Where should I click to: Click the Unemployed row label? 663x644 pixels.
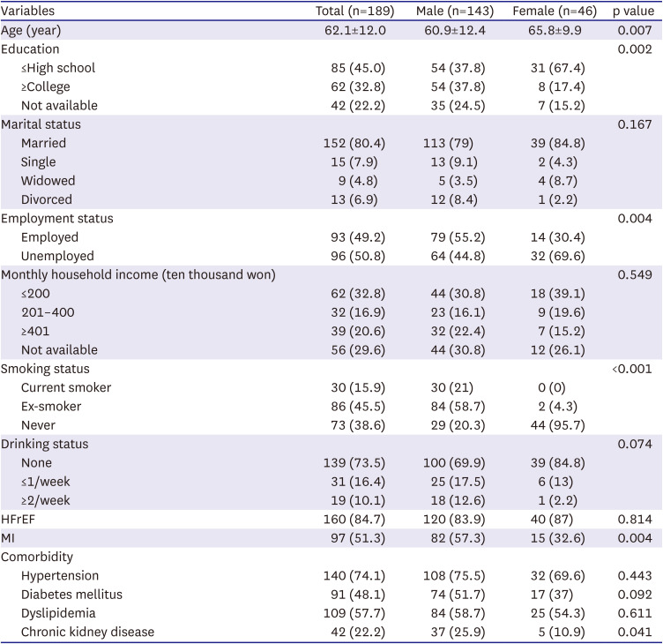58,256
